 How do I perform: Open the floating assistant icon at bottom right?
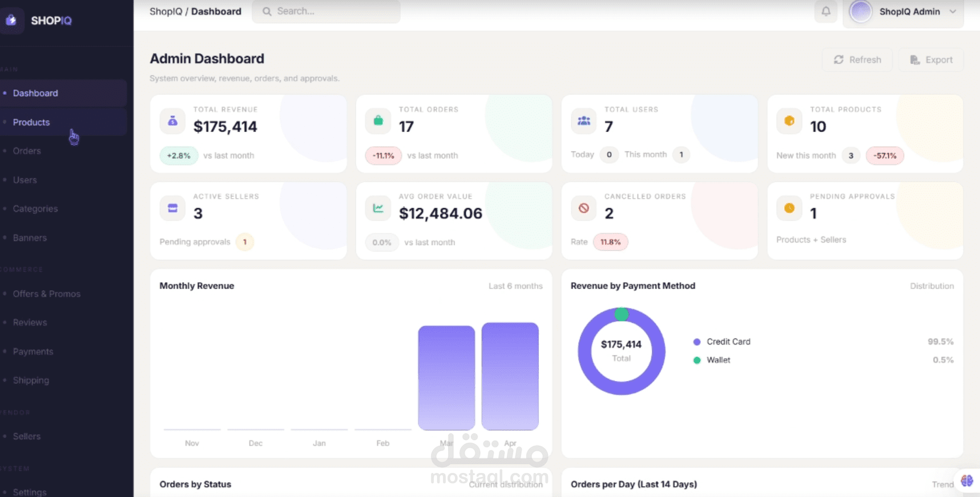tap(967, 480)
